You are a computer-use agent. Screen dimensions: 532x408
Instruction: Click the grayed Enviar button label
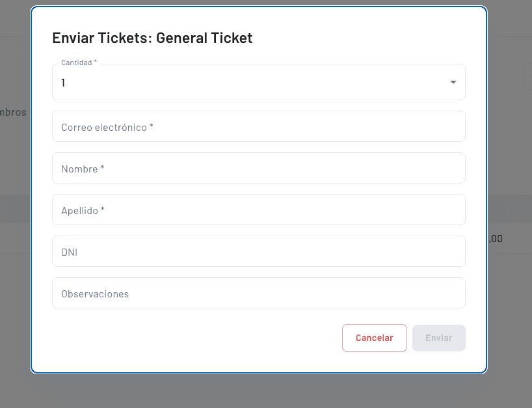pos(438,338)
